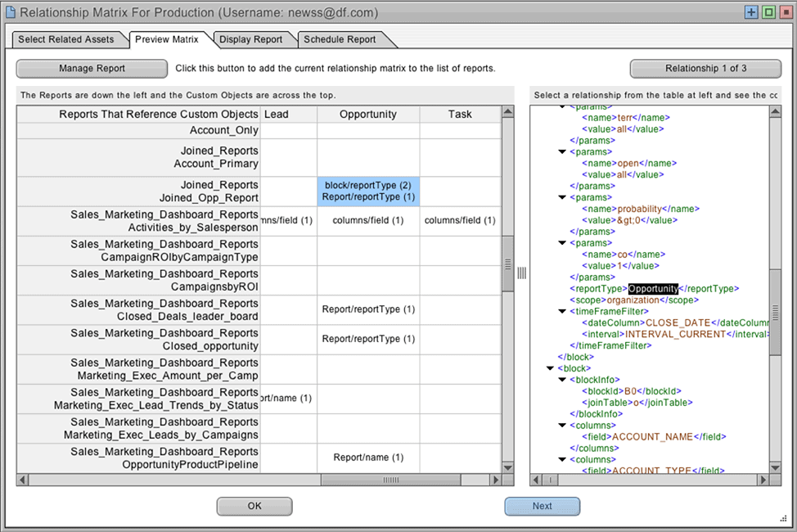The height and width of the screenshot is (532, 797).
Task: Click the INTERVAL_CURRENT interval value
Action: (x=675, y=334)
